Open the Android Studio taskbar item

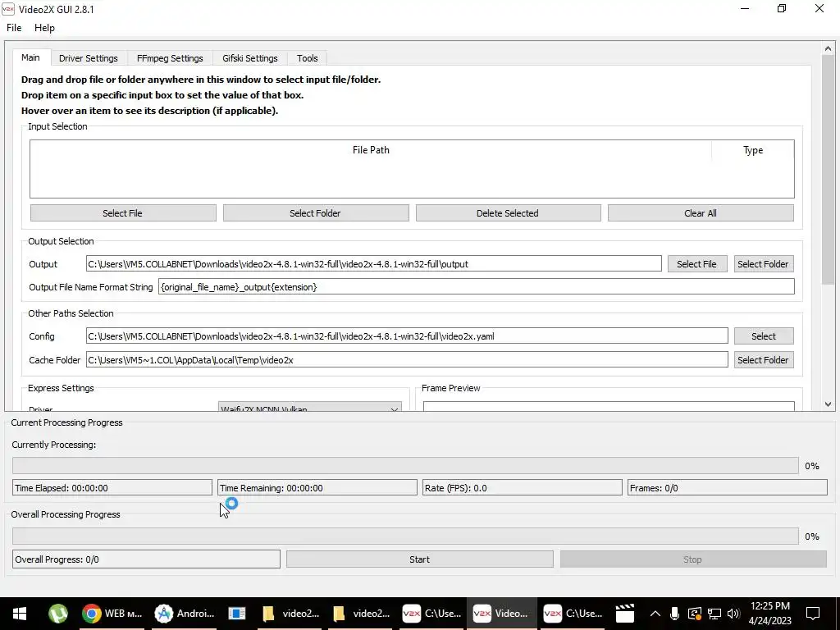coord(185,614)
